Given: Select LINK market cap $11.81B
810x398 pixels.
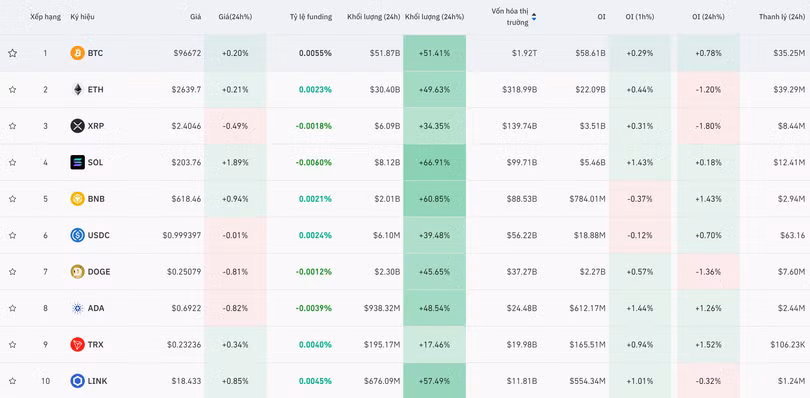Looking at the screenshot, I should (x=521, y=381).
